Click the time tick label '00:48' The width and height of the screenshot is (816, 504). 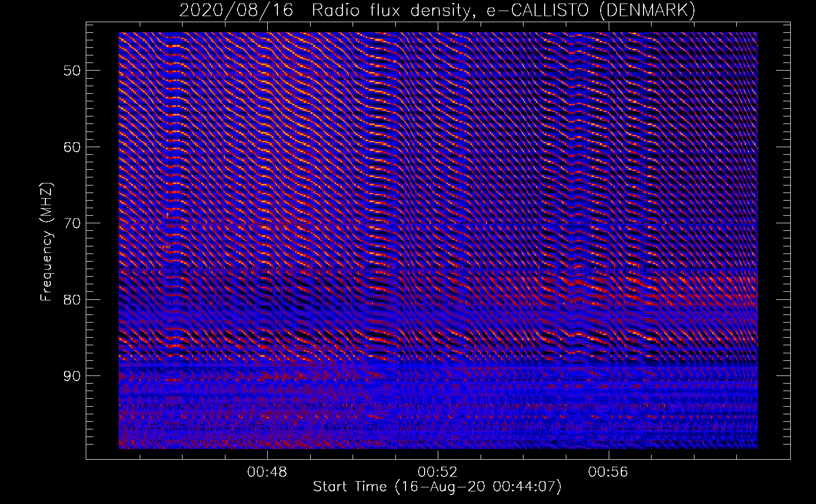tap(267, 472)
